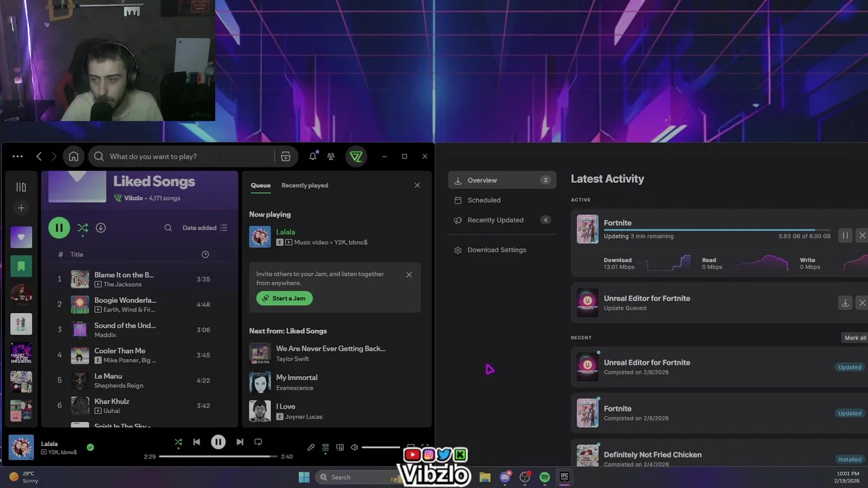868x488 pixels.
Task: Sort by the Title column header
Action: pos(77,254)
